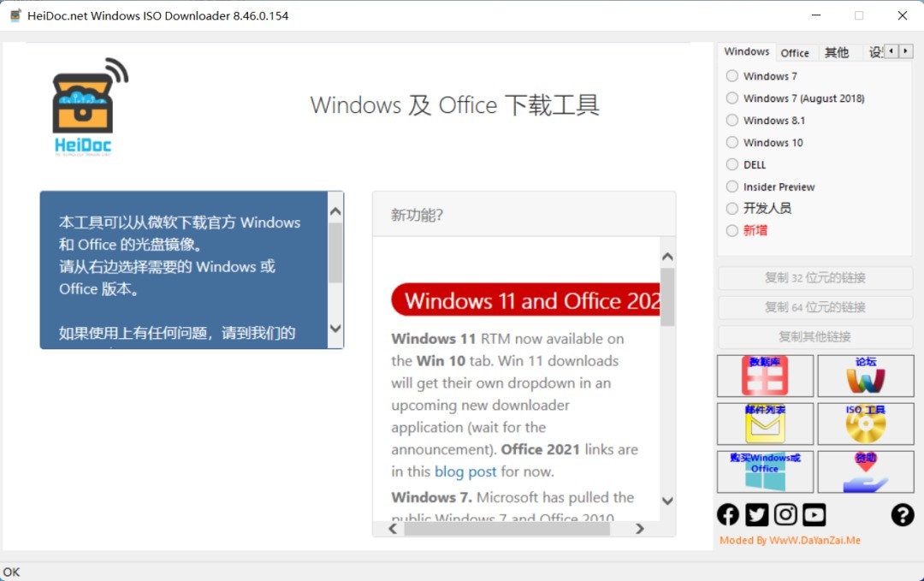Open the 其他 tab

(x=836, y=52)
